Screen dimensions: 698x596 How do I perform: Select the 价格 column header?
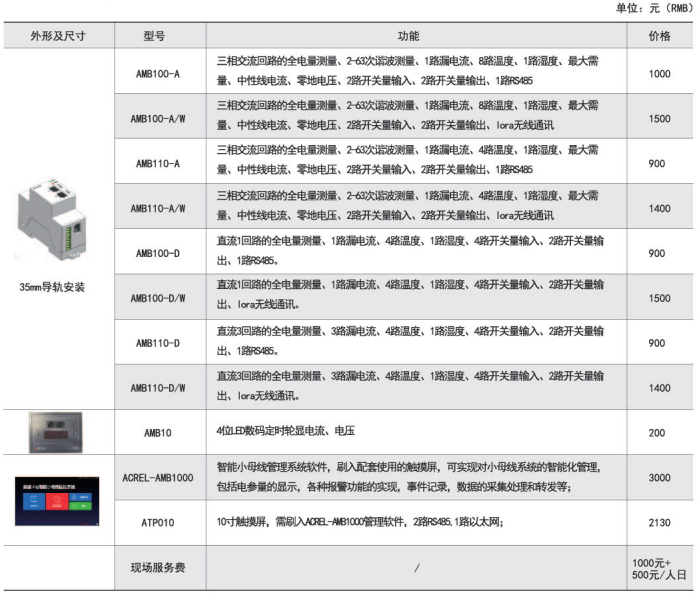click(x=659, y=35)
